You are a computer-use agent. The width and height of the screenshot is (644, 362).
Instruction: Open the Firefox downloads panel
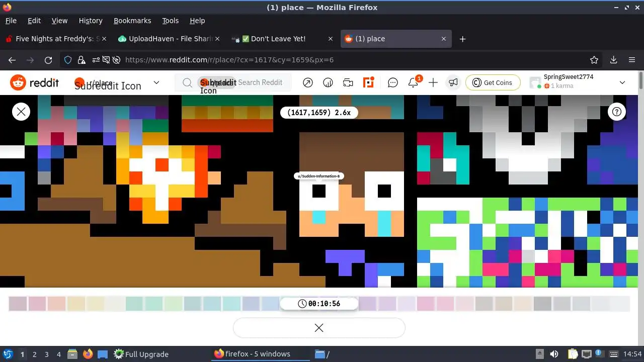point(613,60)
